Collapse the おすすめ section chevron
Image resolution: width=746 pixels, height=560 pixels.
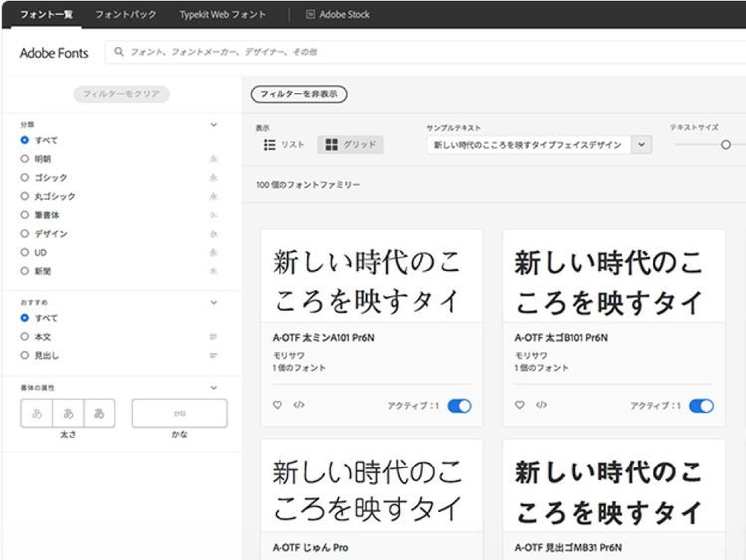point(213,302)
